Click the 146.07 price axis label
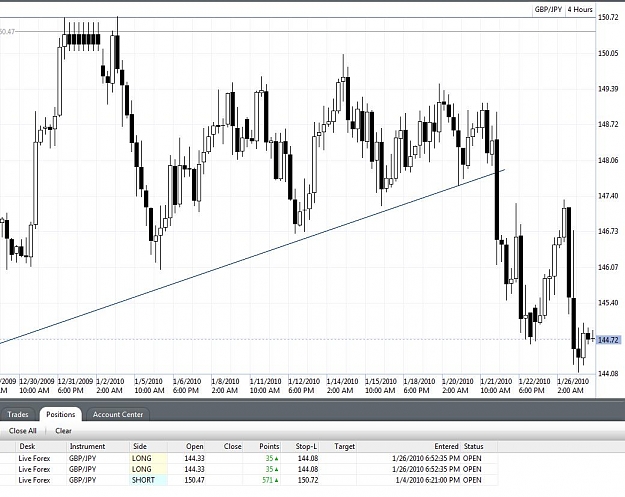The image size is (625, 497). (x=608, y=267)
